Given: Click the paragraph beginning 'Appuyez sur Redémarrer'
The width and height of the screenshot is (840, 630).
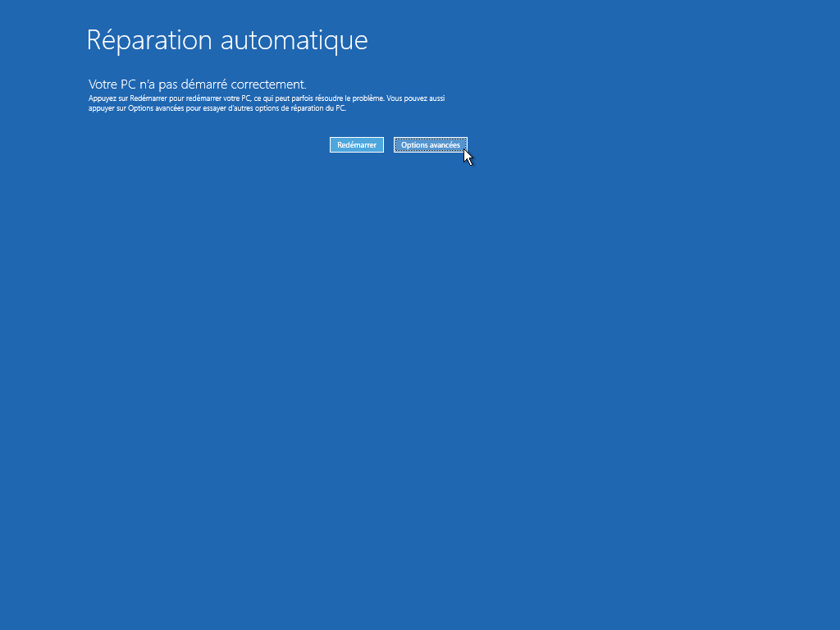Looking at the screenshot, I should pyautogui.click(x=267, y=103).
